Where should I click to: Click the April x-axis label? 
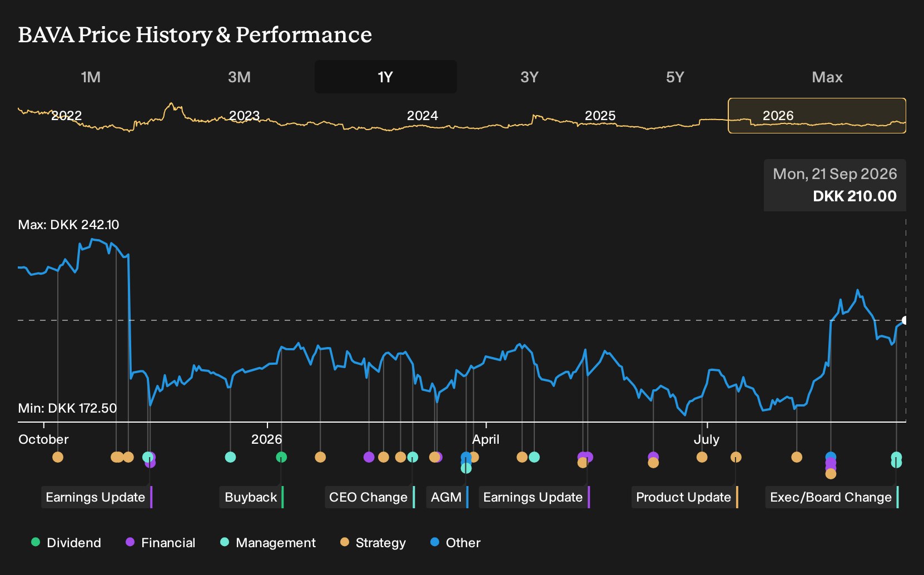point(486,439)
